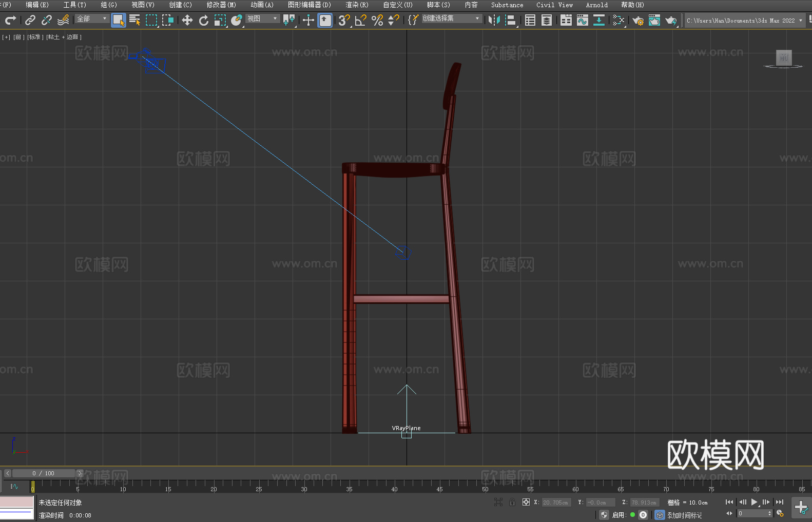The image size is (812, 522).
Task: Activate the Select and Scale tool
Action: click(220, 20)
